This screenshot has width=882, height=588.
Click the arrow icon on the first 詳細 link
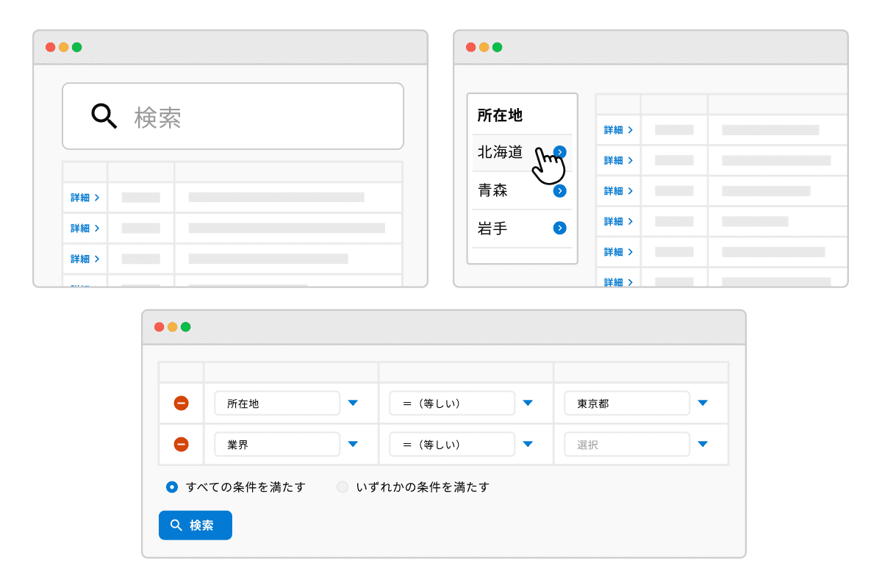(96, 197)
